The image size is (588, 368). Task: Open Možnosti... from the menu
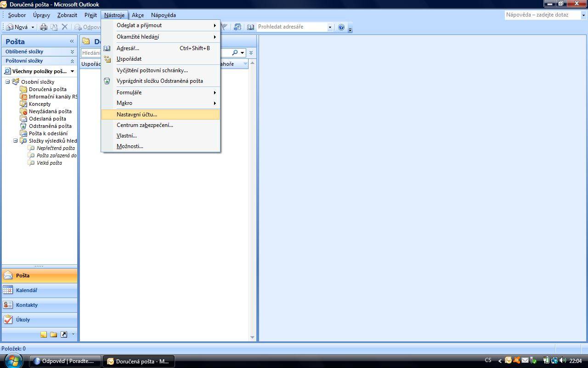(x=160, y=146)
